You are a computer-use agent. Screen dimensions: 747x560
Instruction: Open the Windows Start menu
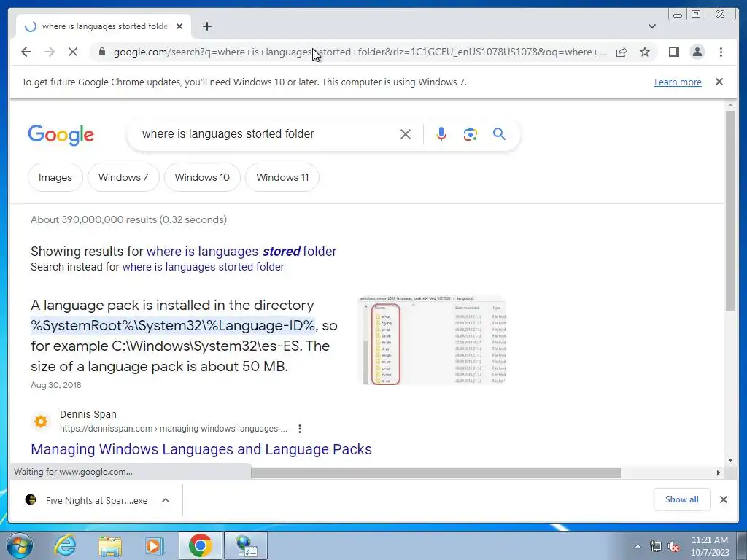(20, 545)
